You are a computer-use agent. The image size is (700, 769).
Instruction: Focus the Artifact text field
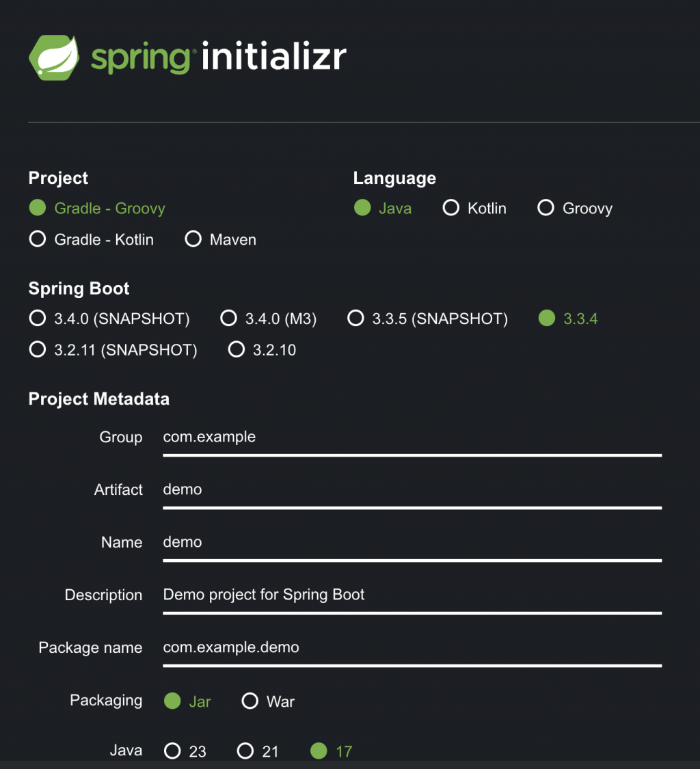click(x=412, y=490)
